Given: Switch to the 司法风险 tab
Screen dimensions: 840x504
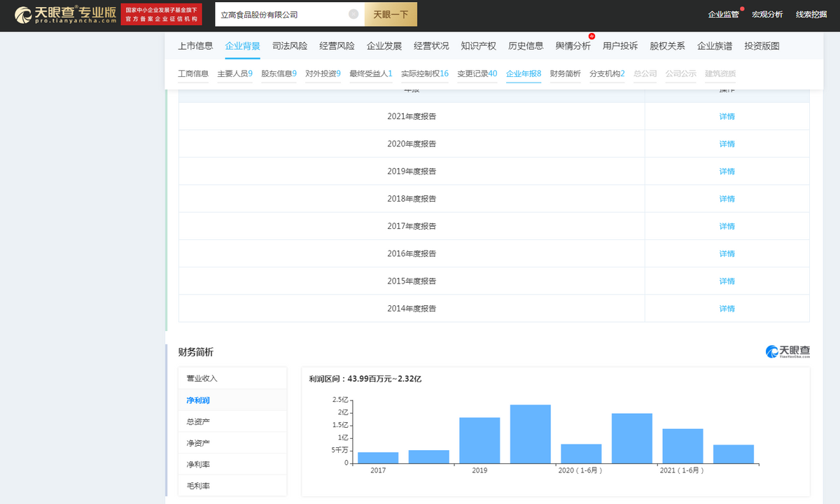Looking at the screenshot, I should [290, 46].
